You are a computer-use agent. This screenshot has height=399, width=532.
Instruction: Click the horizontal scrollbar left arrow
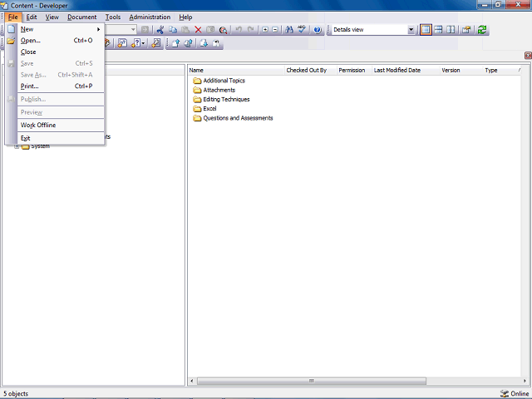(x=192, y=381)
